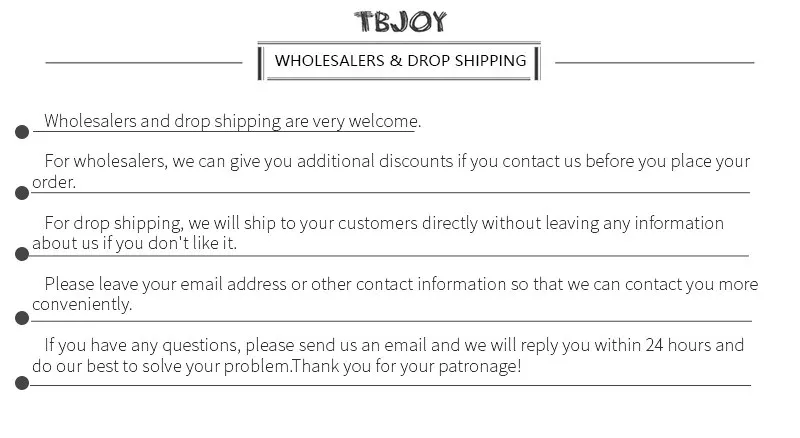Select the bullet for the additional discounts paragraph

(x=22, y=193)
